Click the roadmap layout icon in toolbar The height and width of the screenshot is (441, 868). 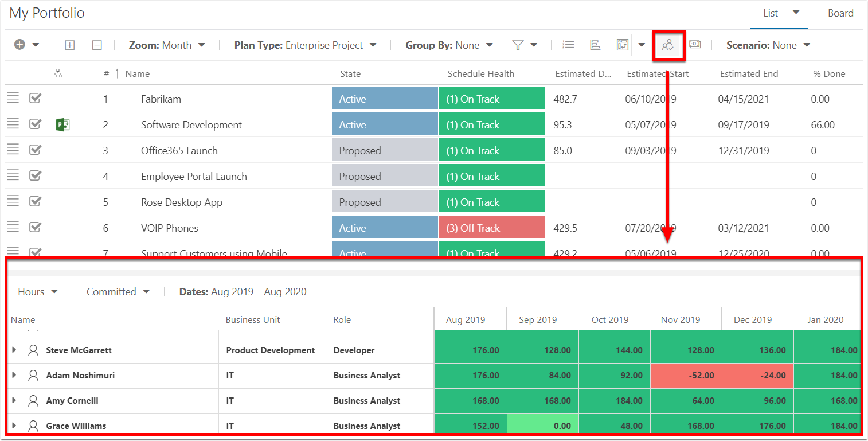click(x=623, y=45)
